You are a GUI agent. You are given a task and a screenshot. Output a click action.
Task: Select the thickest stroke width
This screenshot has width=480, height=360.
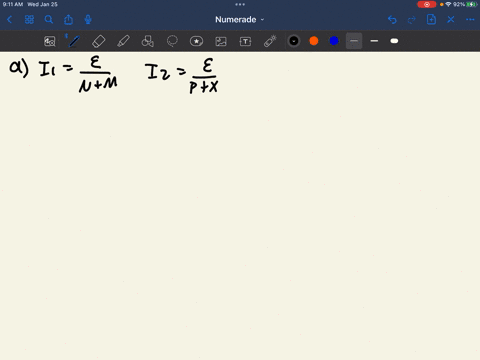394,41
